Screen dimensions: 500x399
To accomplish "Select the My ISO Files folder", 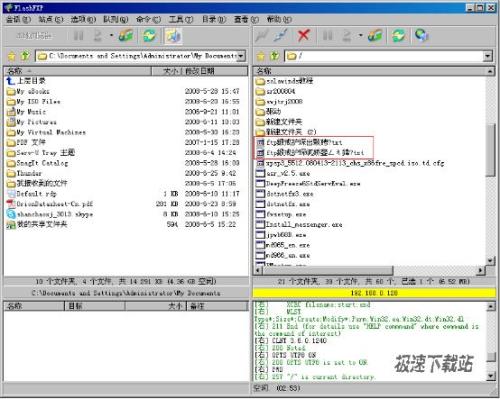I will pos(34,101).
